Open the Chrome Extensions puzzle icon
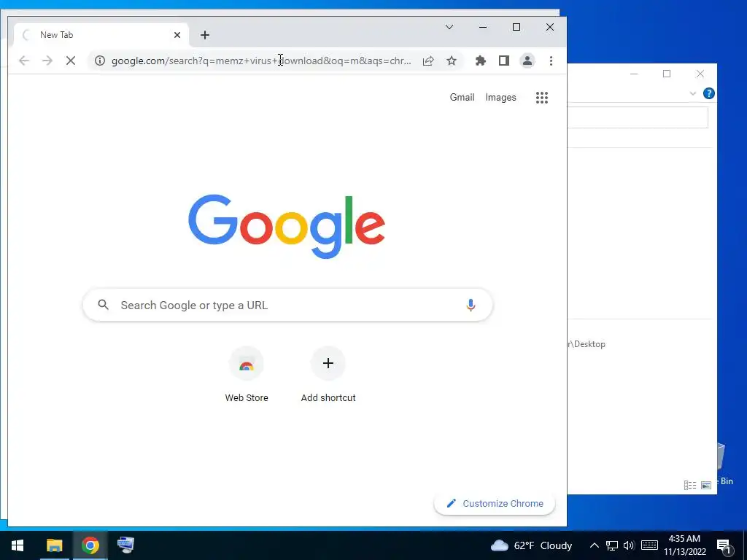The image size is (747, 560). pyautogui.click(x=481, y=61)
